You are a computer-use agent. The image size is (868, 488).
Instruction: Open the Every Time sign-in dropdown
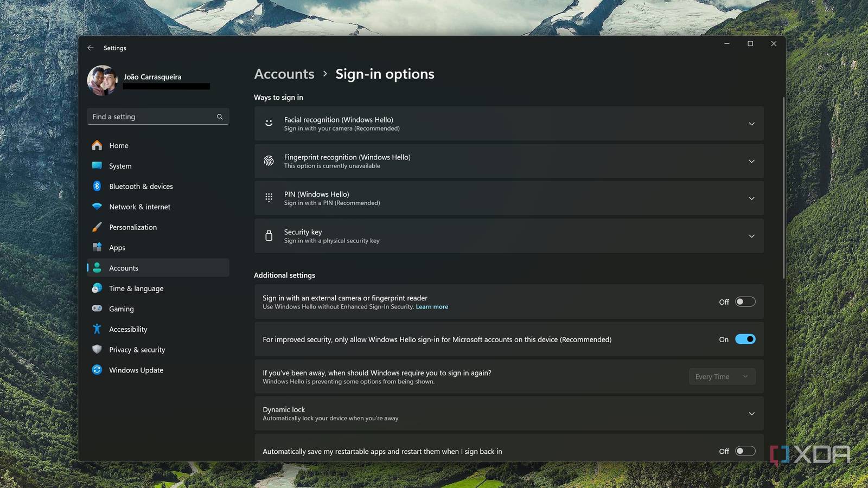[722, 377]
